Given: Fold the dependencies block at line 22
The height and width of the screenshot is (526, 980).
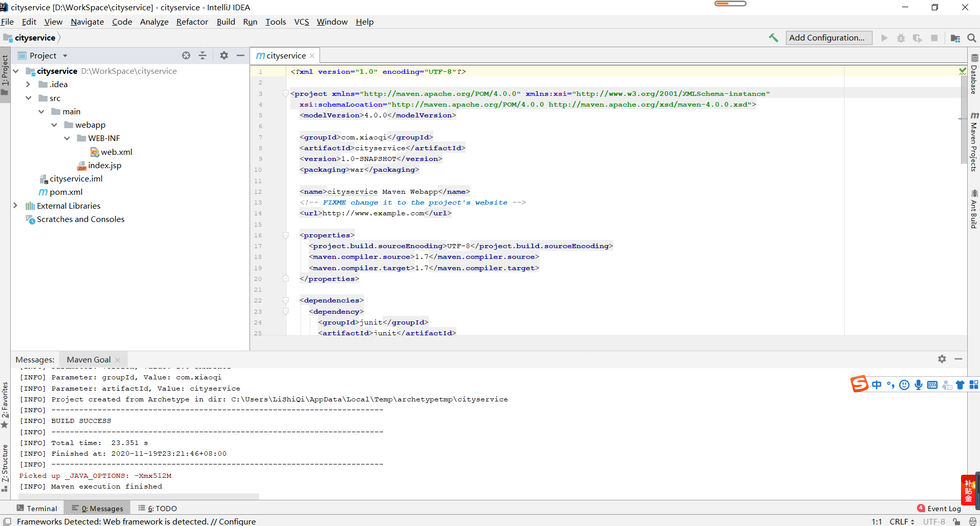Looking at the screenshot, I should pyautogui.click(x=286, y=300).
